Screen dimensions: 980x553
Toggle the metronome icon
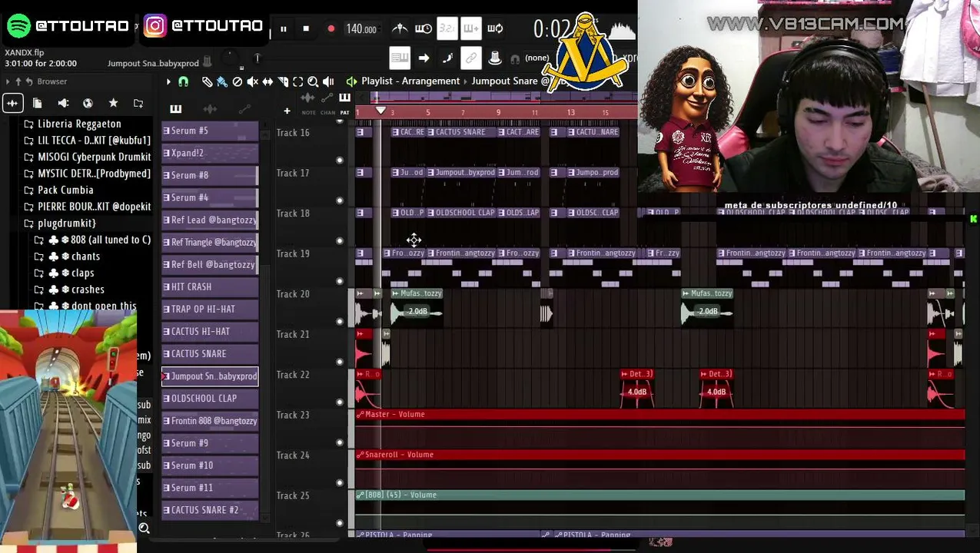tap(400, 29)
